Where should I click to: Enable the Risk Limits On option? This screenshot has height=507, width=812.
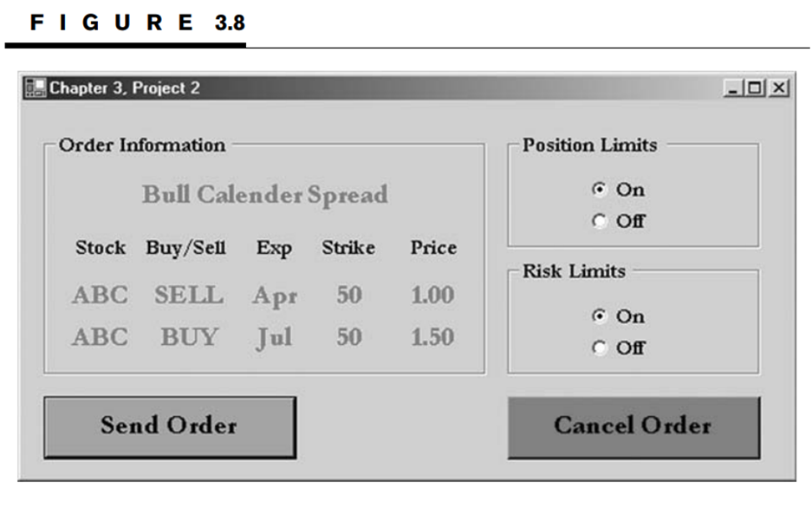pyautogui.click(x=599, y=316)
